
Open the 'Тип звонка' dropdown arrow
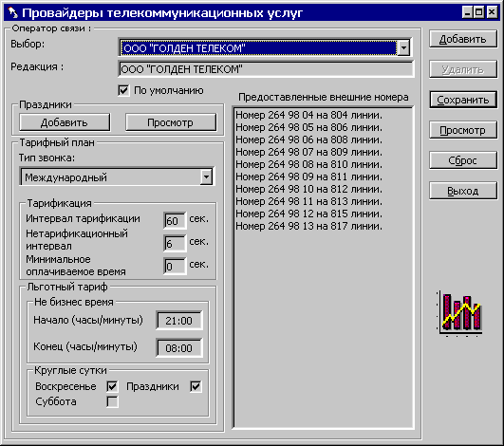click(206, 177)
